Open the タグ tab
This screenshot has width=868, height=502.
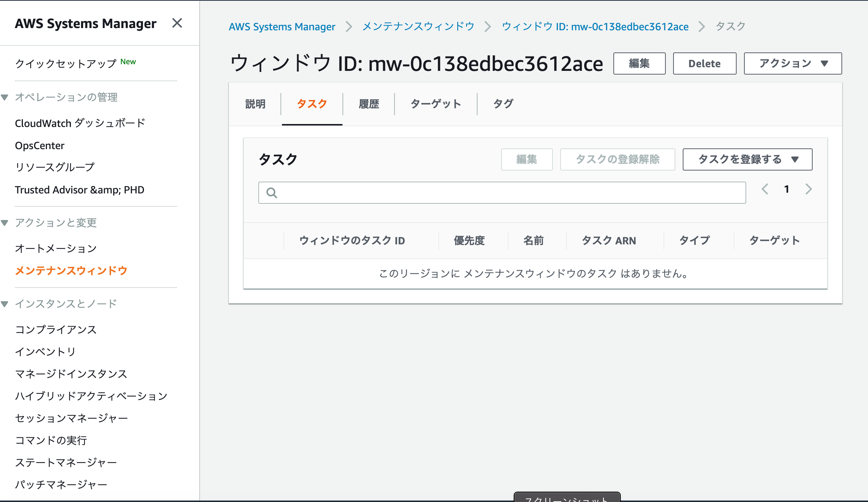point(503,104)
